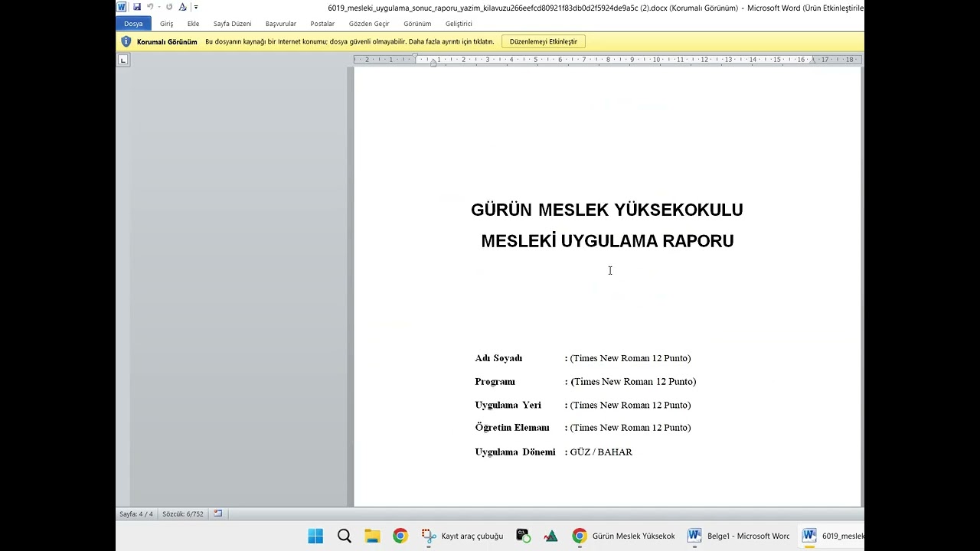This screenshot has width=980, height=551.
Task: Click the Redo icon in quick access toolbar
Action: point(169,7)
